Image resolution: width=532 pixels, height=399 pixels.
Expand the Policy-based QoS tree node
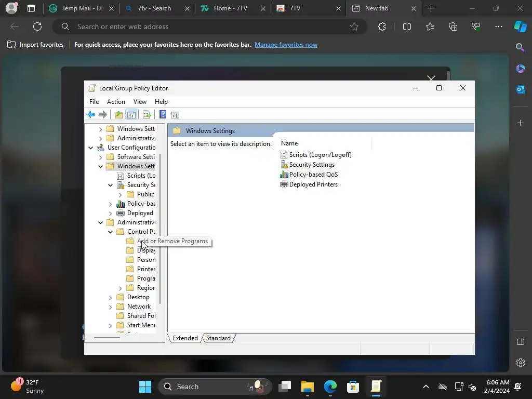[x=110, y=204]
